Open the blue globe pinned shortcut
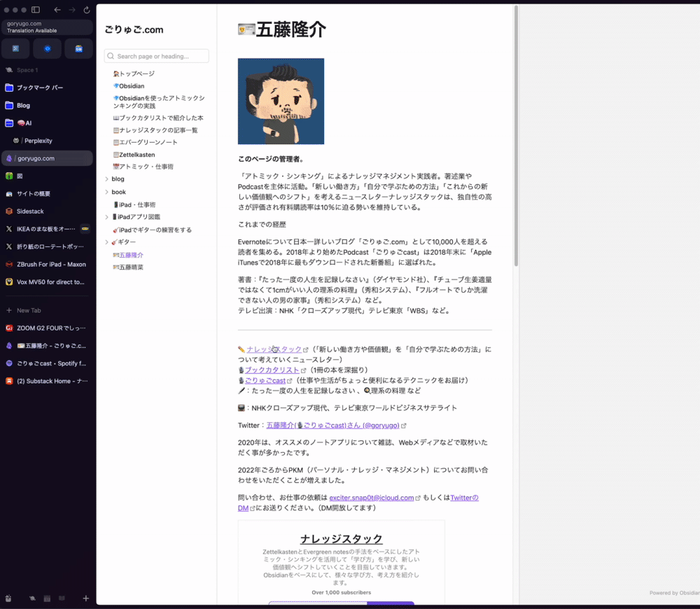The width and height of the screenshot is (700, 609). (47, 48)
